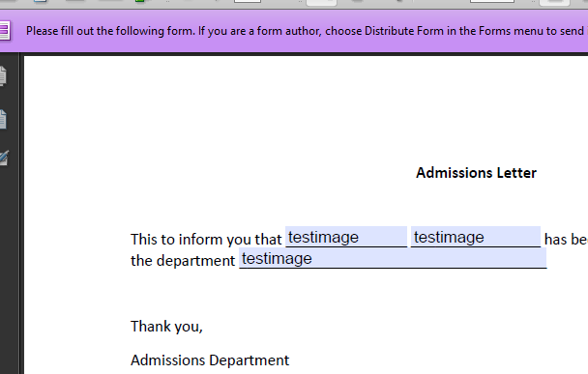Click the 'has be' text after the fields

[x=566, y=240]
